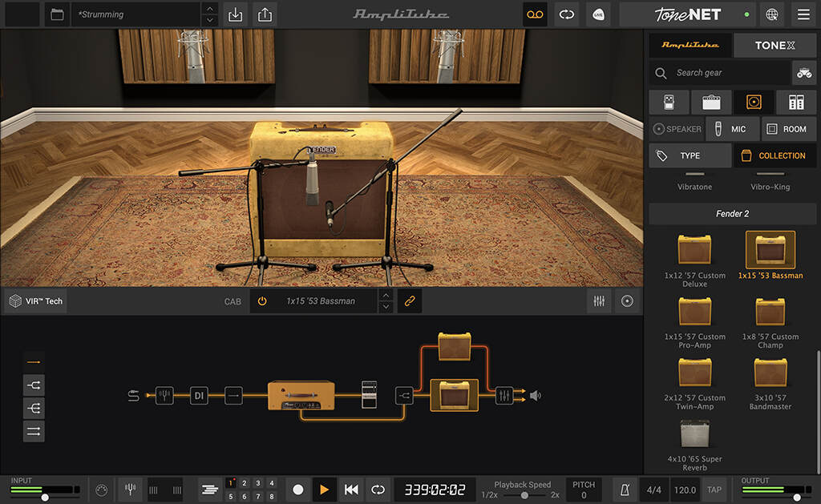Click the LIVE mode icon
This screenshot has width=821, height=504.
tap(597, 14)
